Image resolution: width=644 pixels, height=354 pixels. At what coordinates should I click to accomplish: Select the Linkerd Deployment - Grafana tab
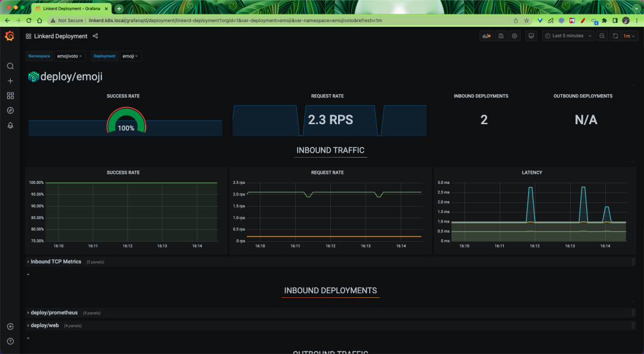72,8
